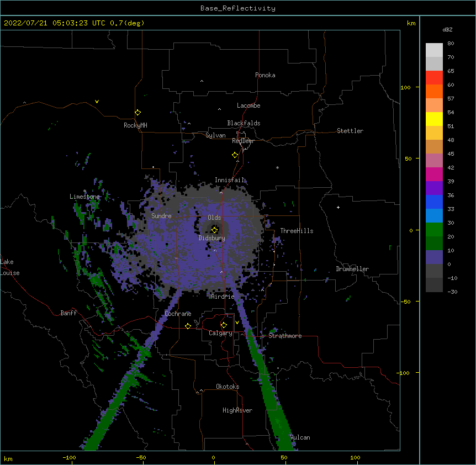The height and width of the screenshot is (465, 476).
Task: Click the Strathmore label
Action: (x=285, y=336)
